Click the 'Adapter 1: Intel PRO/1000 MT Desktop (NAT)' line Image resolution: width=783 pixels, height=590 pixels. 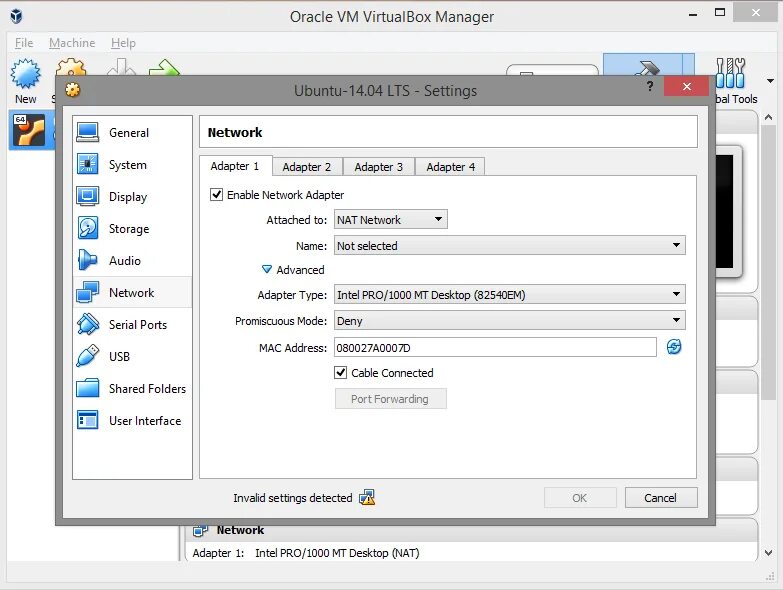(306, 553)
